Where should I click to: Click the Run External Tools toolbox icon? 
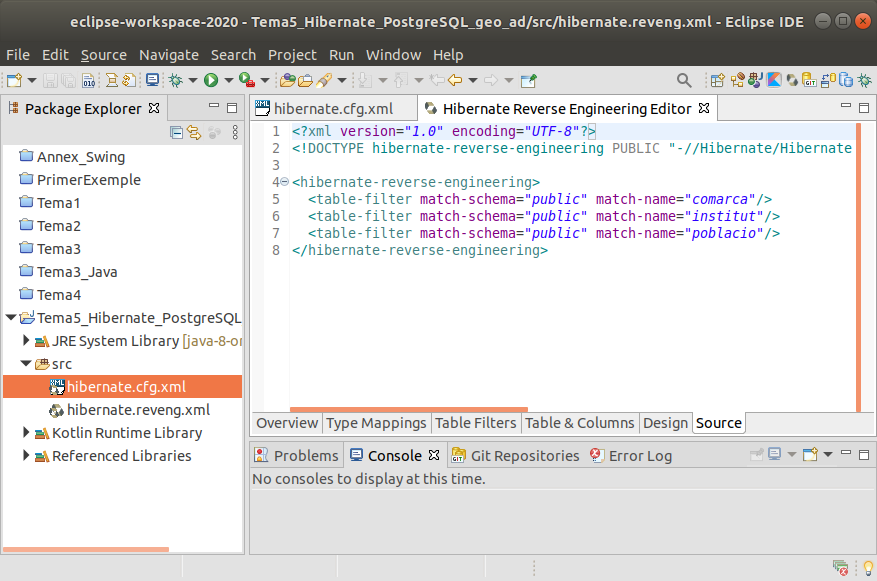click(247, 81)
